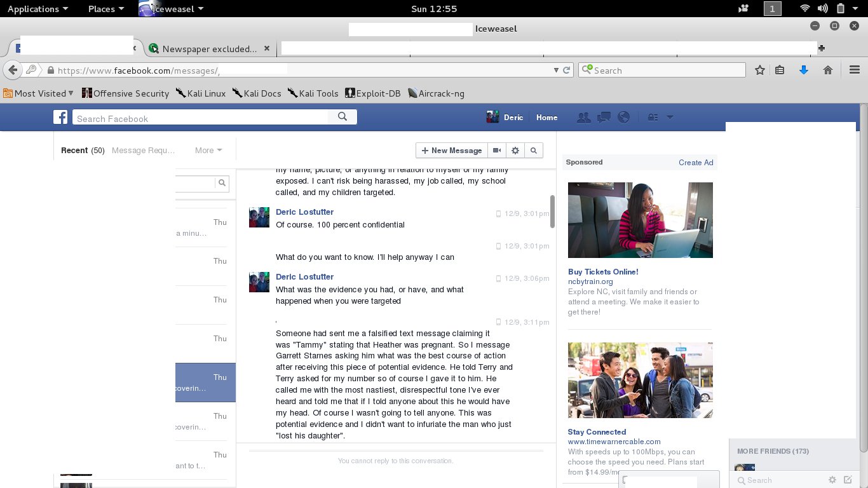Open Offensive Security bookmark

(125, 93)
